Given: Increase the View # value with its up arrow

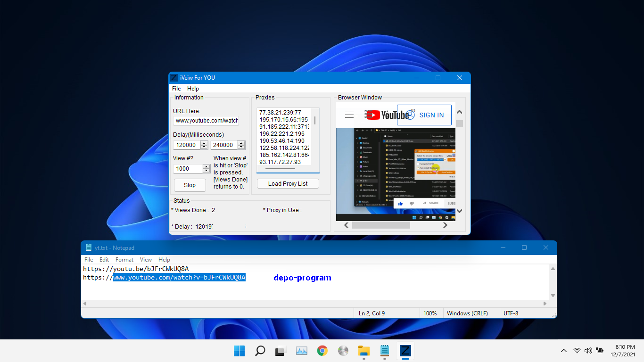Looking at the screenshot, I should (206, 166).
